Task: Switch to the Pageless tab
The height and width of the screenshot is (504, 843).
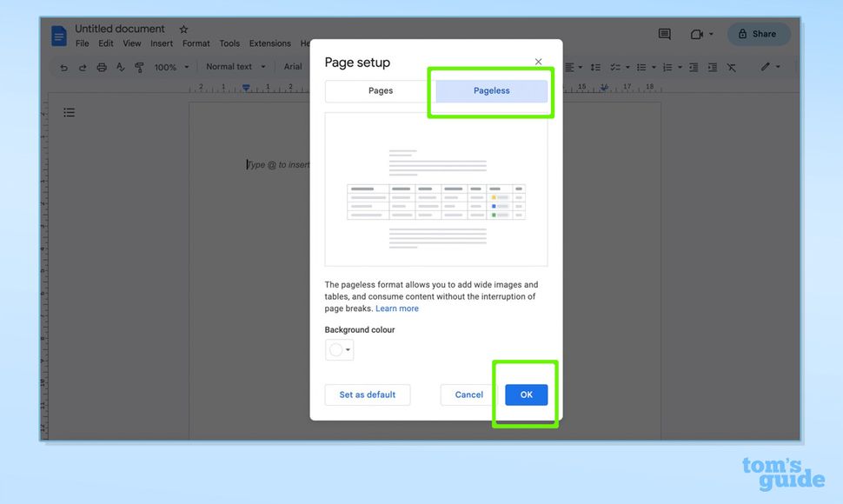Action: point(491,90)
